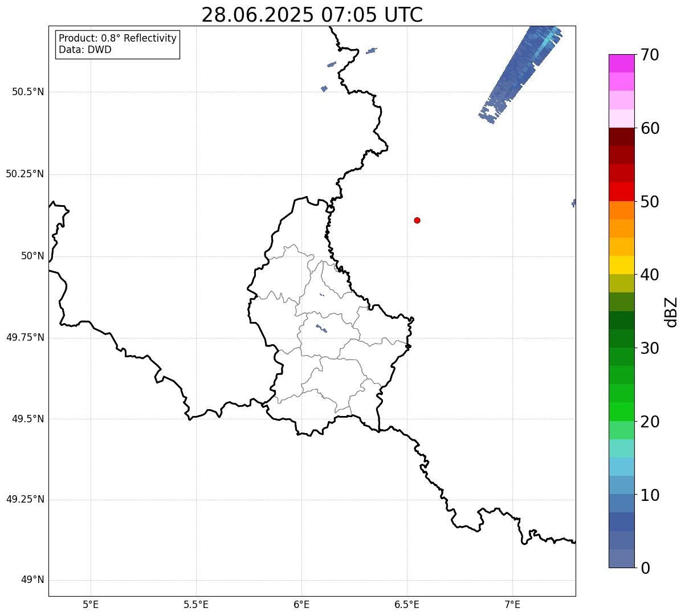Click the colorbar 70 tick label

click(x=650, y=55)
